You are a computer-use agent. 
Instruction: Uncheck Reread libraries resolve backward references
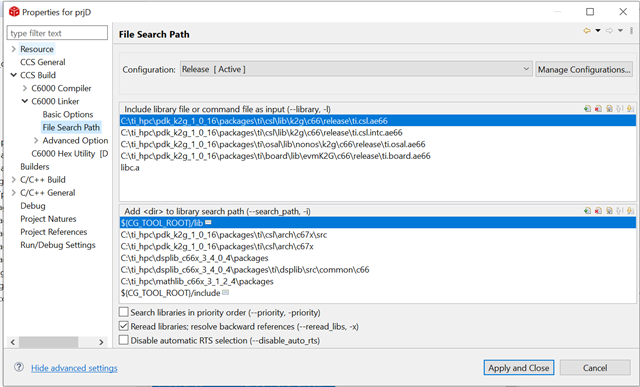[124, 326]
